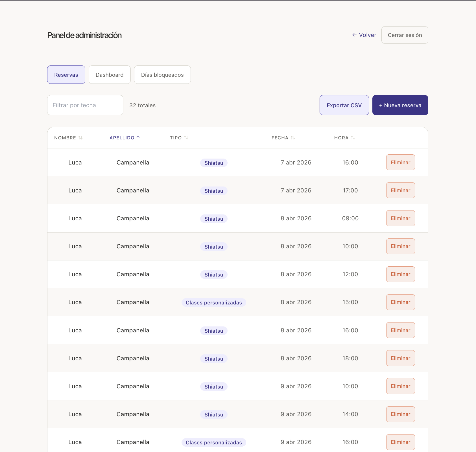Open the Días bloqueados tab
The image size is (476, 452).
(x=162, y=75)
